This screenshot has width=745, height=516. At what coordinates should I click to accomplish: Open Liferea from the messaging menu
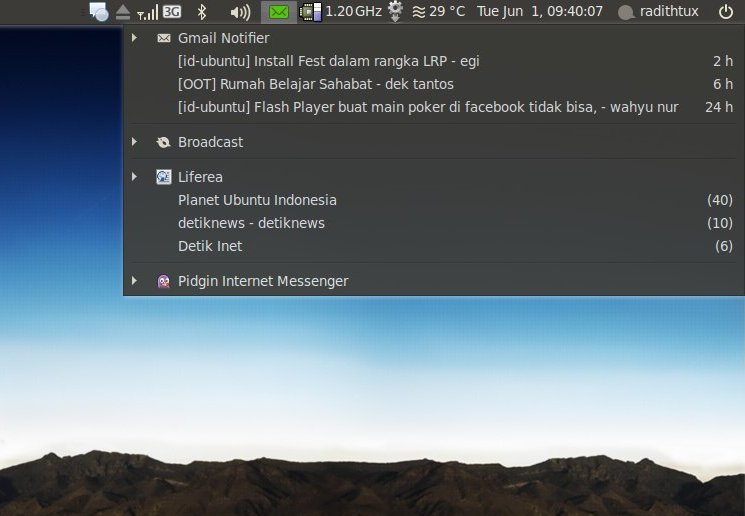point(433,177)
